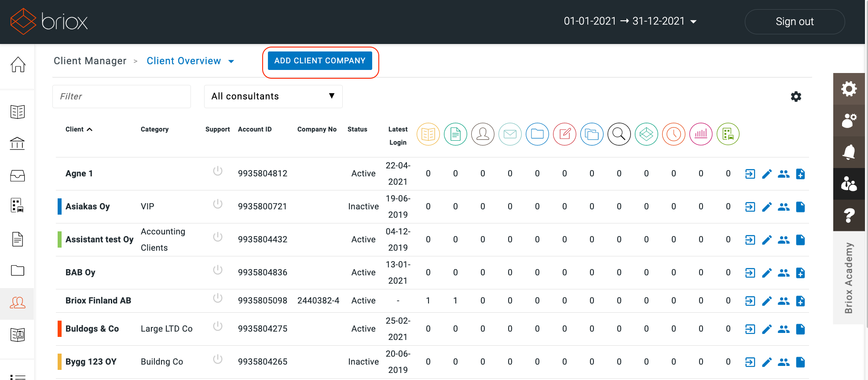Viewport: 868px width, 380px height.
Task: Click the table settings gear icon
Action: coord(796,97)
